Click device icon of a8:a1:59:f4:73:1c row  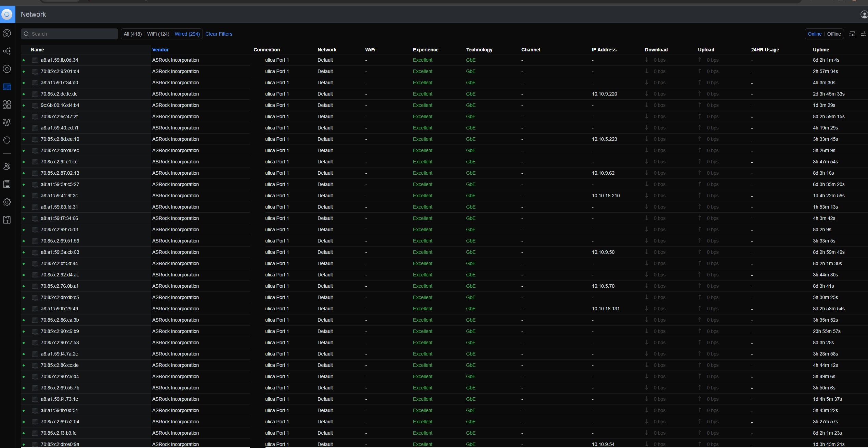click(35, 399)
